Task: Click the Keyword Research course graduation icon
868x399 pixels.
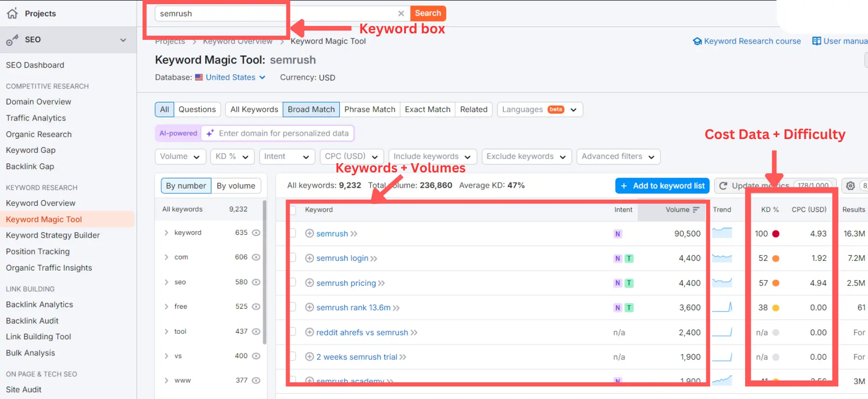Action: 697,41
